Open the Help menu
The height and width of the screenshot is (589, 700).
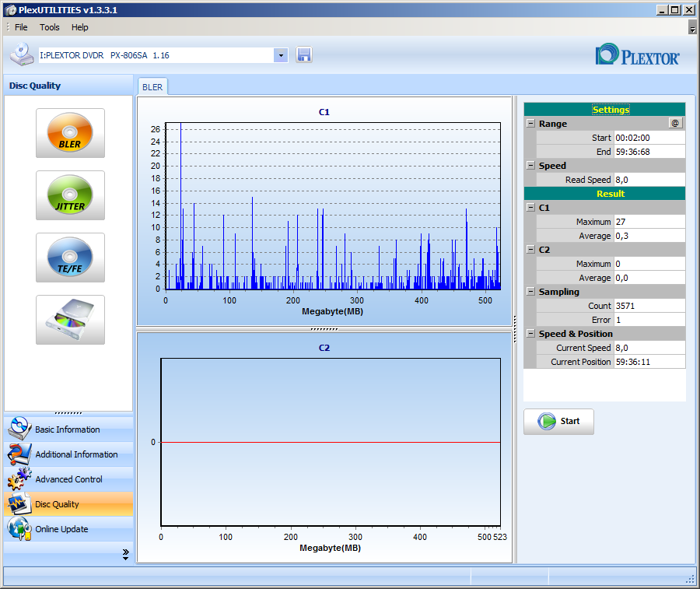pos(80,27)
